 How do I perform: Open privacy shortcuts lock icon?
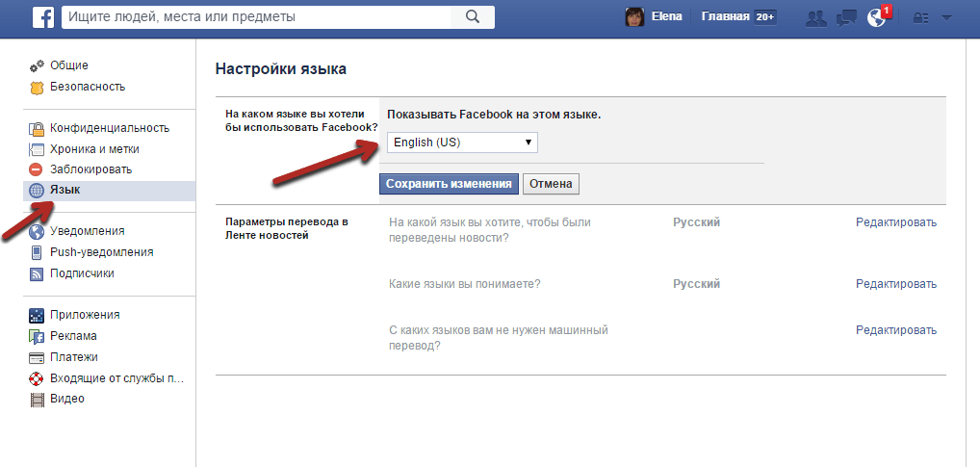(920, 18)
